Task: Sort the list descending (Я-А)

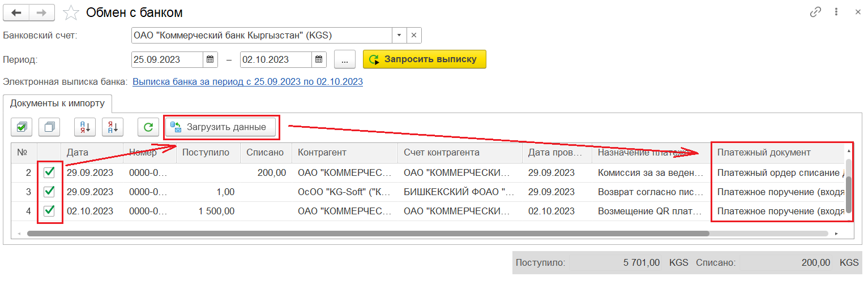Action: pos(113,127)
